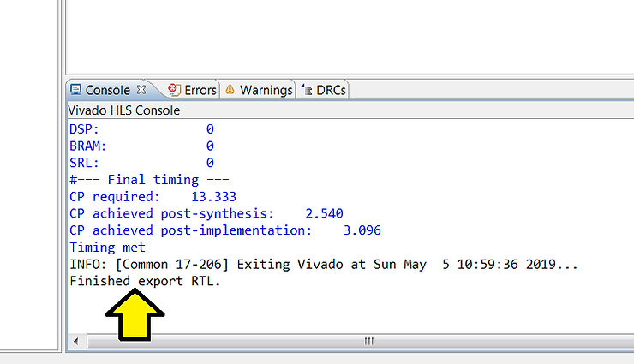Click the value 3.096 post-implementation
The width and height of the screenshot is (634, 364).
coord(362,230)
